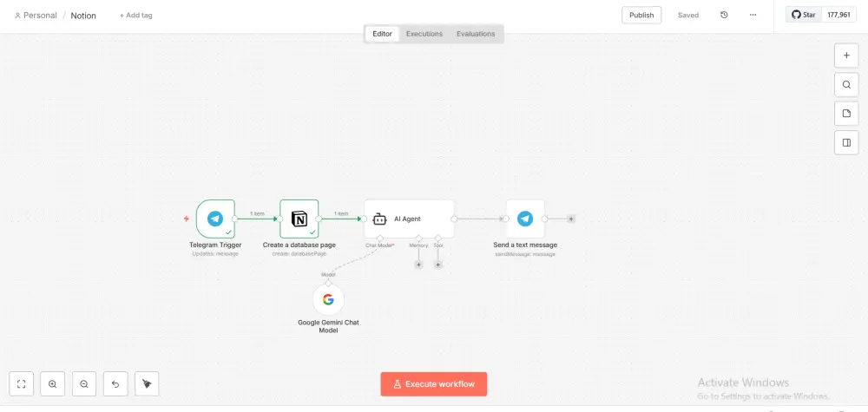Switch to the Evaluations tab
This screenshot has height=412, width=868.
(x=476, y=34)
